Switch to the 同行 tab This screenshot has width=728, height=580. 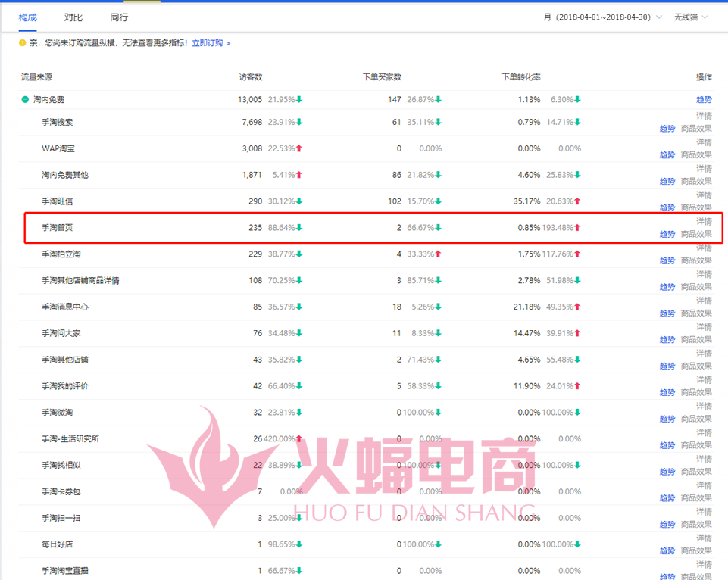(x=119, y=17)
